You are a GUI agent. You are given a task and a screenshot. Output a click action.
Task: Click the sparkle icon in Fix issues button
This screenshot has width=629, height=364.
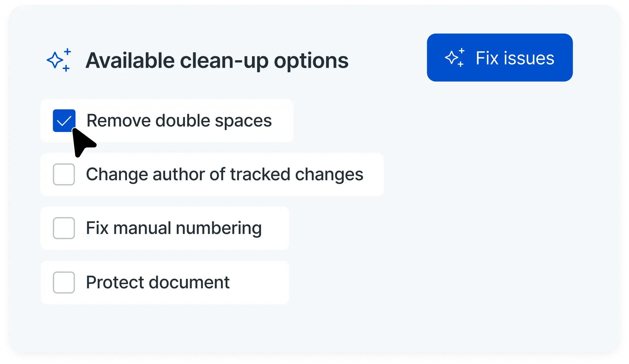(454, 58)
